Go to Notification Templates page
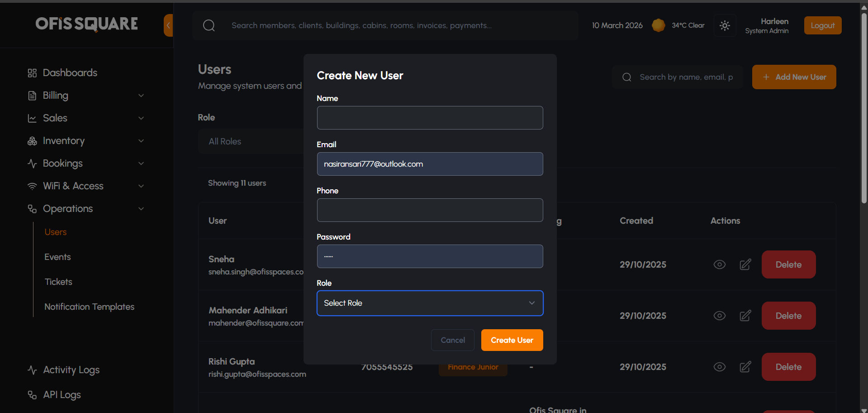Screen dimensions: 868x413 pos(89,307)
